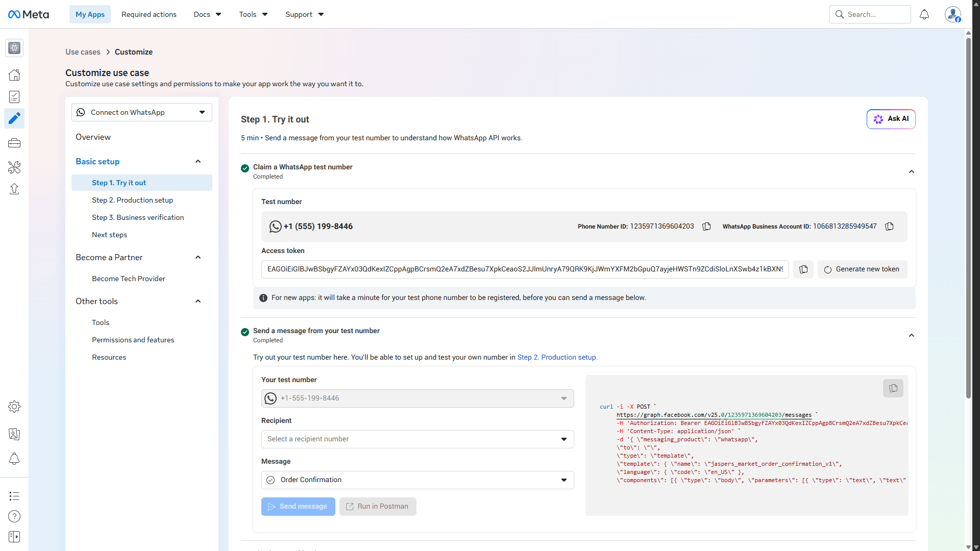Open the checklist icon in sidebar

(14, 97)
